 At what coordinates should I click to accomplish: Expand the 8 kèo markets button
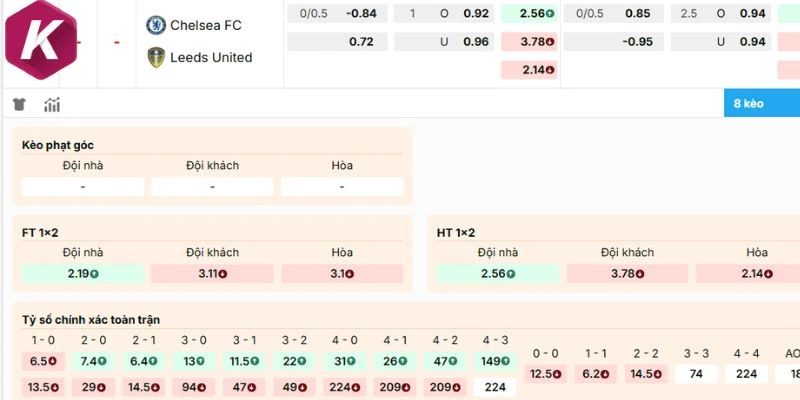762,103
